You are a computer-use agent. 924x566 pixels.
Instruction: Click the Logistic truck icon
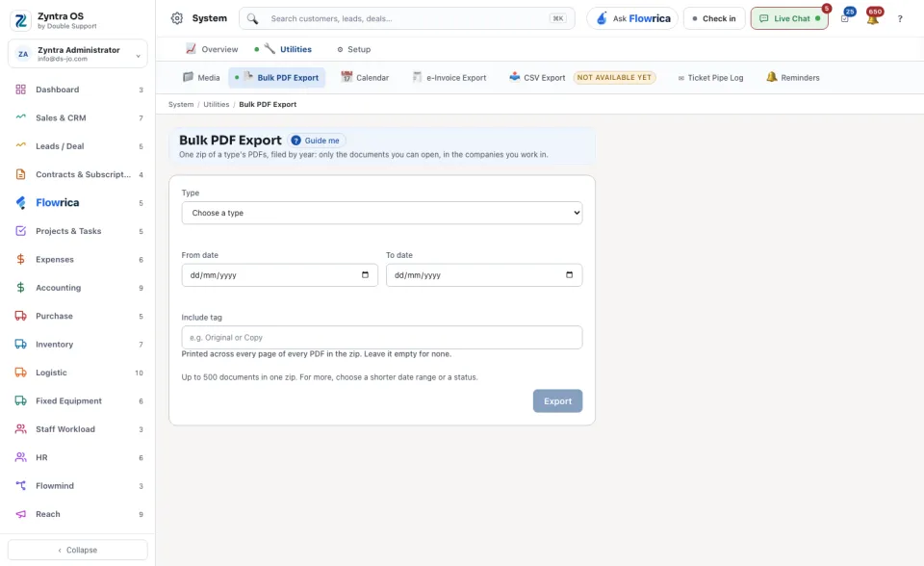20,373
